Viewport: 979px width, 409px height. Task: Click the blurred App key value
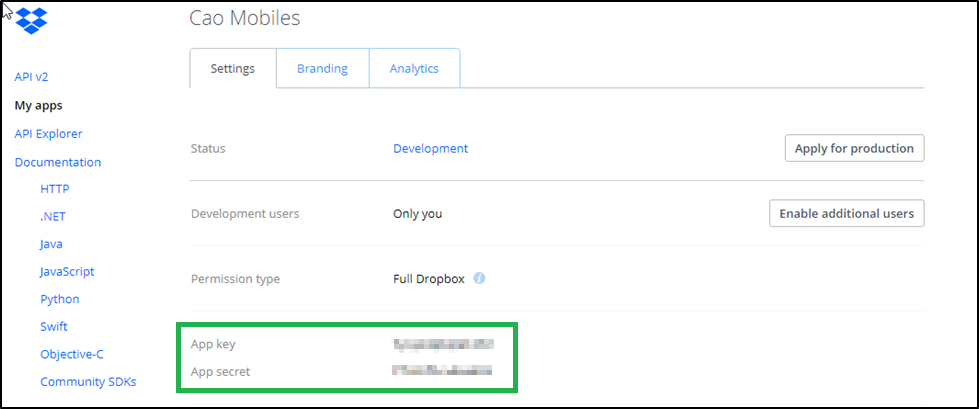click(x=443, y=343)
